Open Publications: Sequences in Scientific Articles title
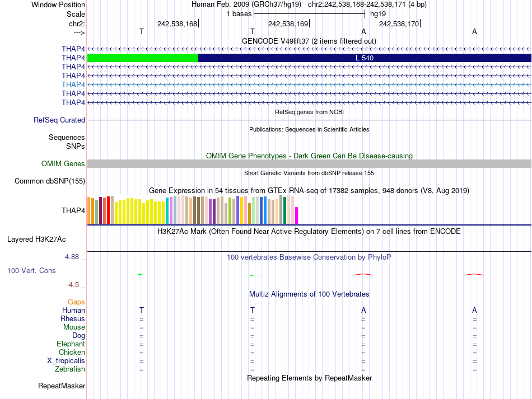This screenshot has height=399, width=532. coord(309,129)
